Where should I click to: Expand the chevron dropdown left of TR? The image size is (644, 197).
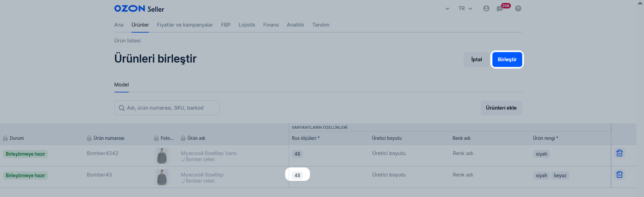[x=447, y=9]
